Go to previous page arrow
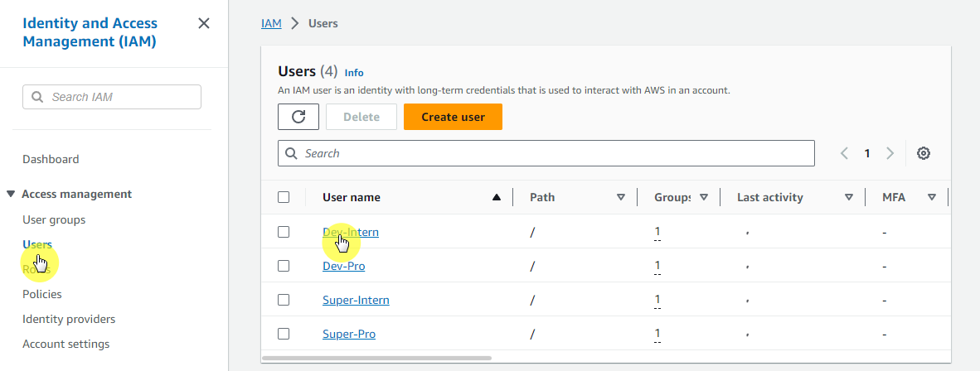The height and width of the screenshot is (371, 980). pyautogui.click(x=844, y=153)
